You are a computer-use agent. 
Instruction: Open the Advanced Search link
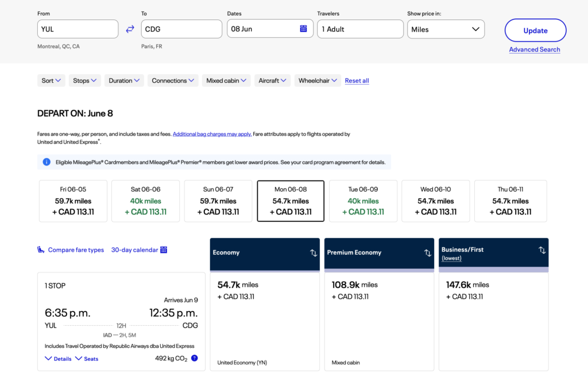pyautogui.click(x=535, y=49)
